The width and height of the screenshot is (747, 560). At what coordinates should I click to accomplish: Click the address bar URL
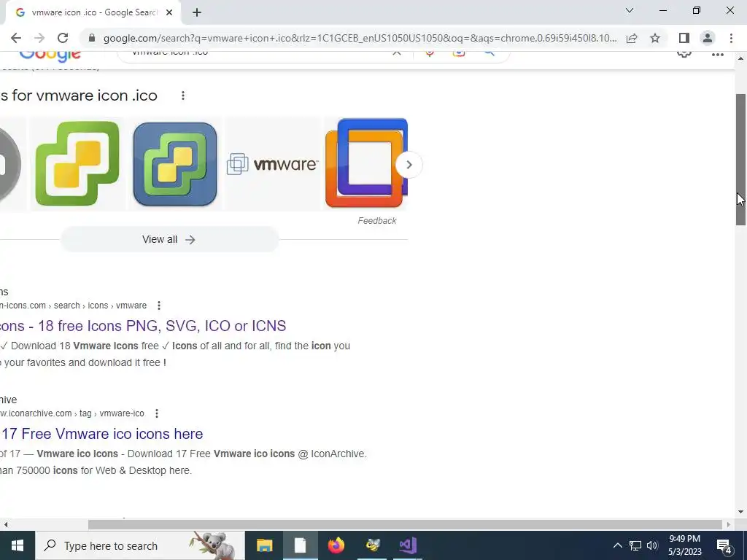click(360, 38)
